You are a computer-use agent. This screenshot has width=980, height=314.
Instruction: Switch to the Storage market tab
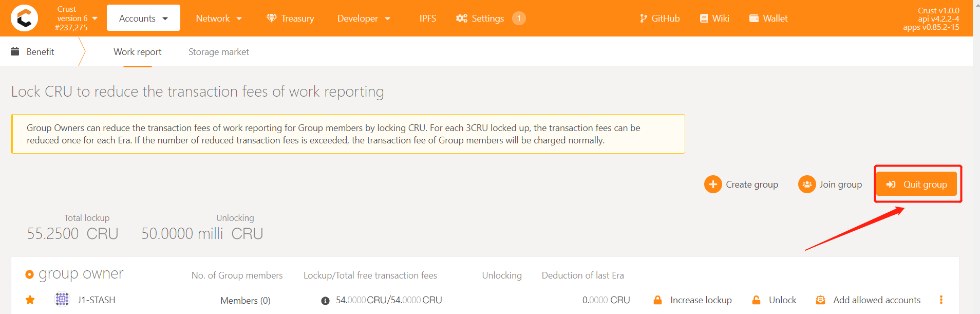click(219, 52)
